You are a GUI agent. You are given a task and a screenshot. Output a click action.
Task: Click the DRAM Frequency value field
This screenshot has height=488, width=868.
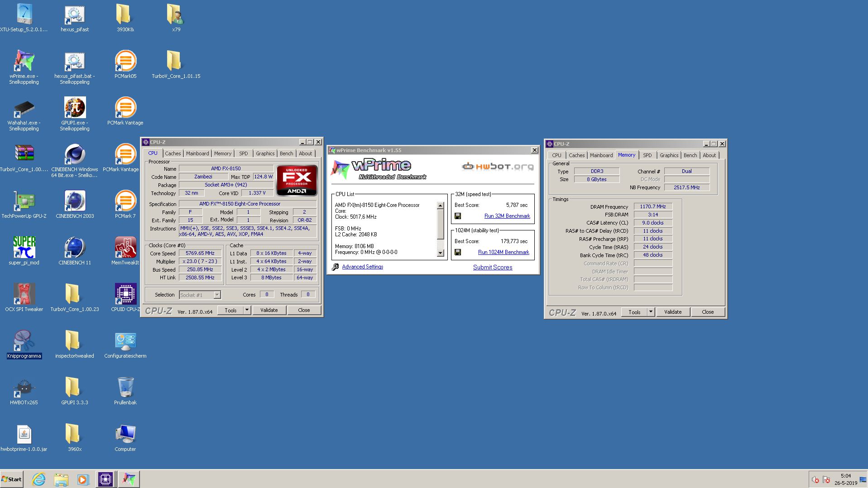[x=653, y=206]
